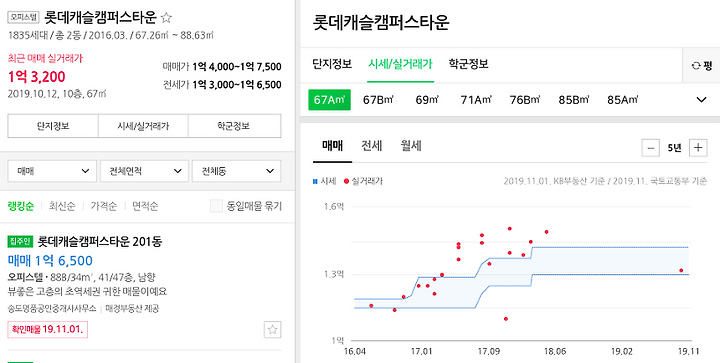Viewport: 720px width, 363px height.
Task: Decrease chart period with minus button
Action: click(x=650, y=148)
